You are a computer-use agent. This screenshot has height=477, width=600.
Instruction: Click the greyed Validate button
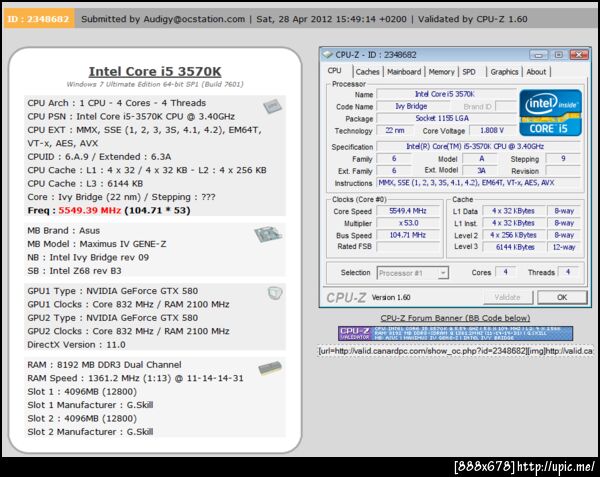click(x=507, y=297)
